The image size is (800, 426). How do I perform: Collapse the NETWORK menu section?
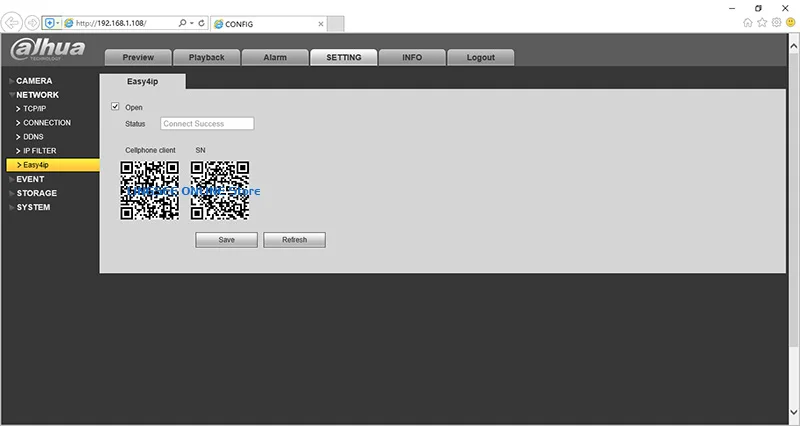pyautogui.click(x=37, y=95)
